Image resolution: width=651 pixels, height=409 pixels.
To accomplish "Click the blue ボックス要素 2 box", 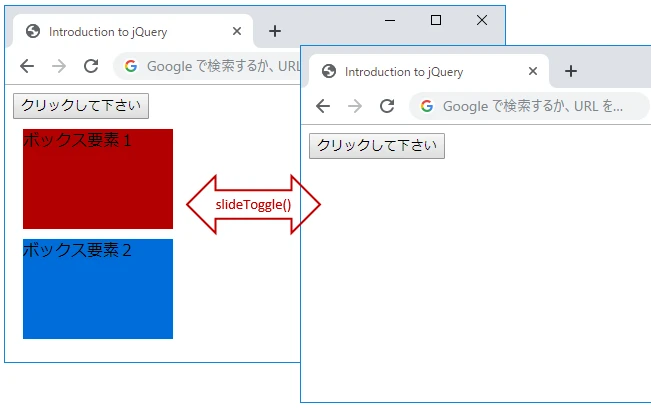I will click(x=98, y=289).
